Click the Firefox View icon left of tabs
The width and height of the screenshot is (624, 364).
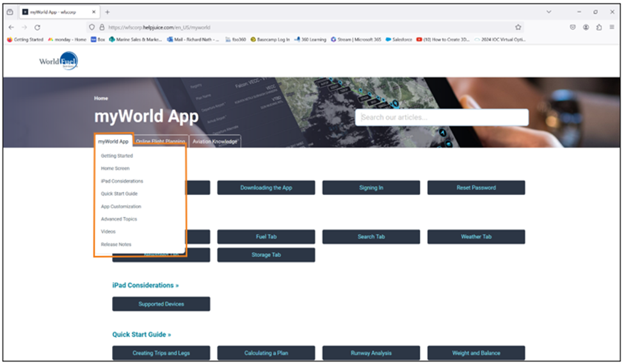[x=10, y=12]
